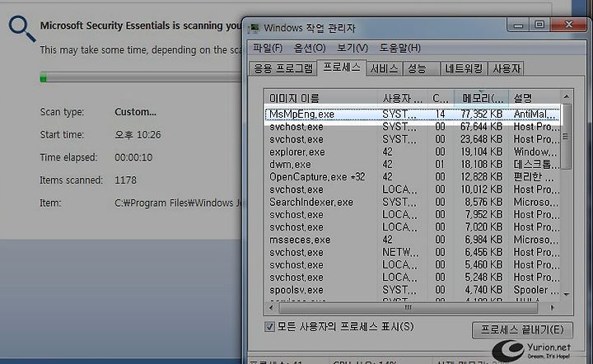
Task: Select the explorer.exe process row
Action: pos(413,152)
